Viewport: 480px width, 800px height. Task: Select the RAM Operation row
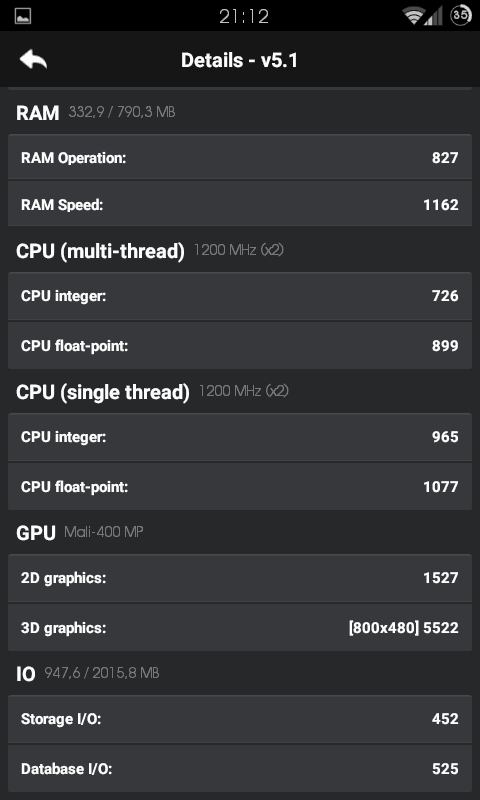pos(240,157)
